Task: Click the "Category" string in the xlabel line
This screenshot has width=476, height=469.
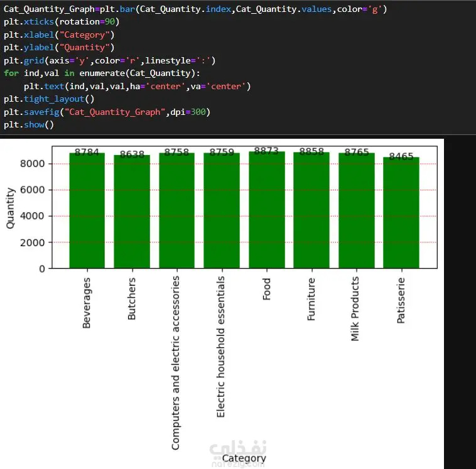Action: (x=84, y=35)
